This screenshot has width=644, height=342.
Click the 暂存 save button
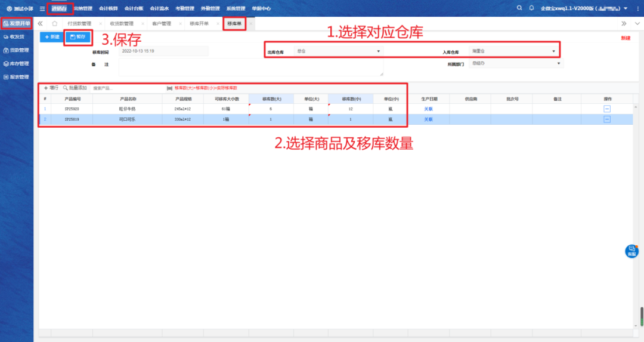point(78,37)
